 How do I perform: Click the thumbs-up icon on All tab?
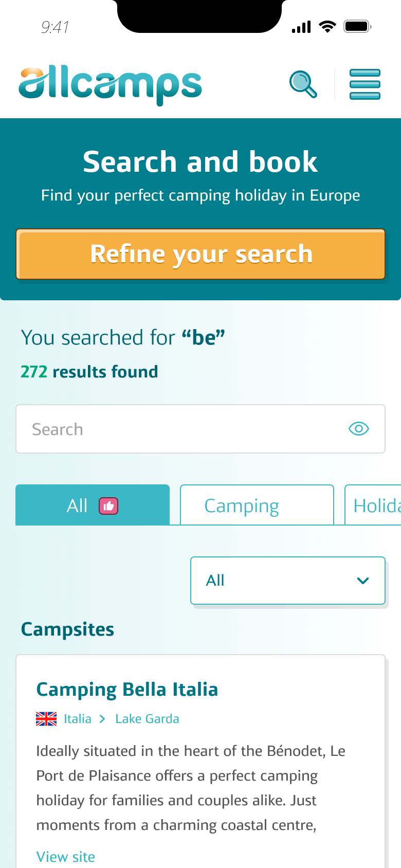point(108,507)
